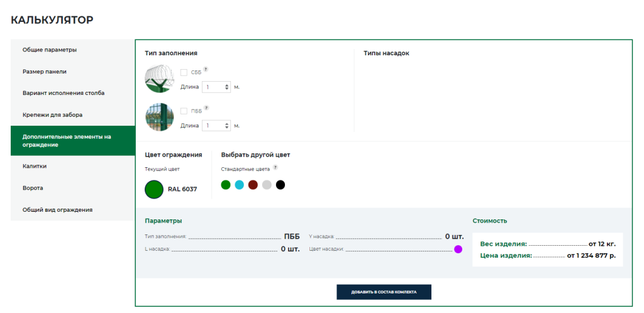Screen dimensions: 644x313
Task: Choose the light blue standard color
Action: [239, 185]
